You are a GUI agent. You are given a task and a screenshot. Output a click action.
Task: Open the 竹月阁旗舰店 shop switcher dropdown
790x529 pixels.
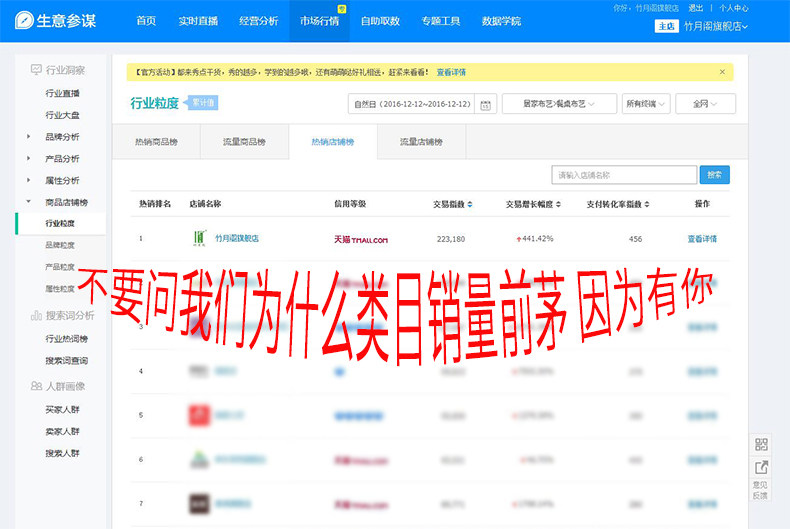tap(715, 26)
